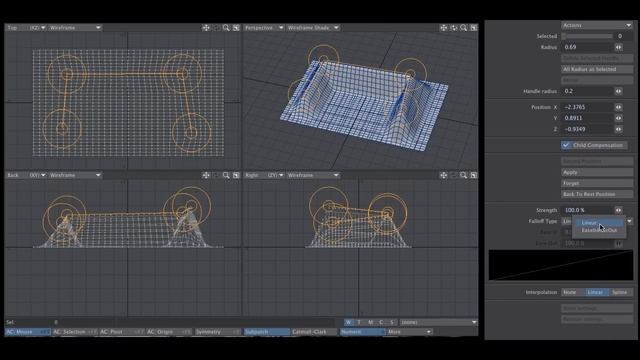Open the Actions dropdown in the numeric panel
The image size is (640, 360).
597,25
